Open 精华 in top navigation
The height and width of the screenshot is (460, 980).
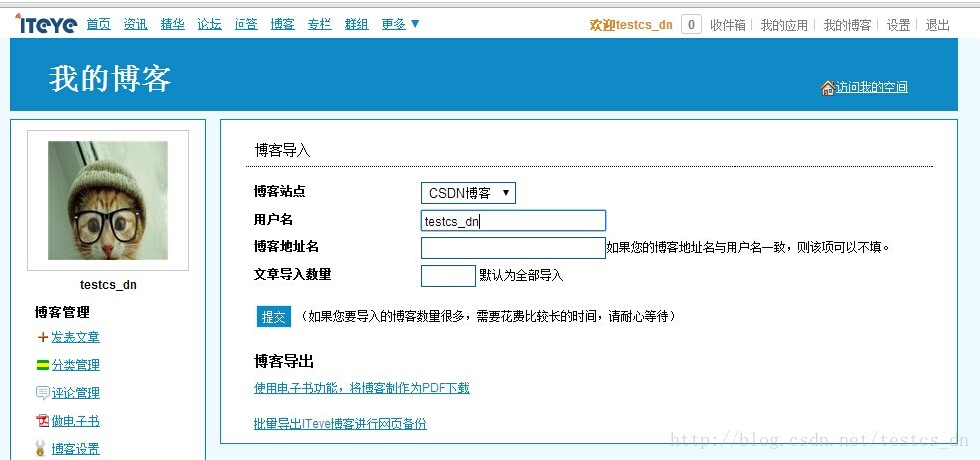(172, 24)
